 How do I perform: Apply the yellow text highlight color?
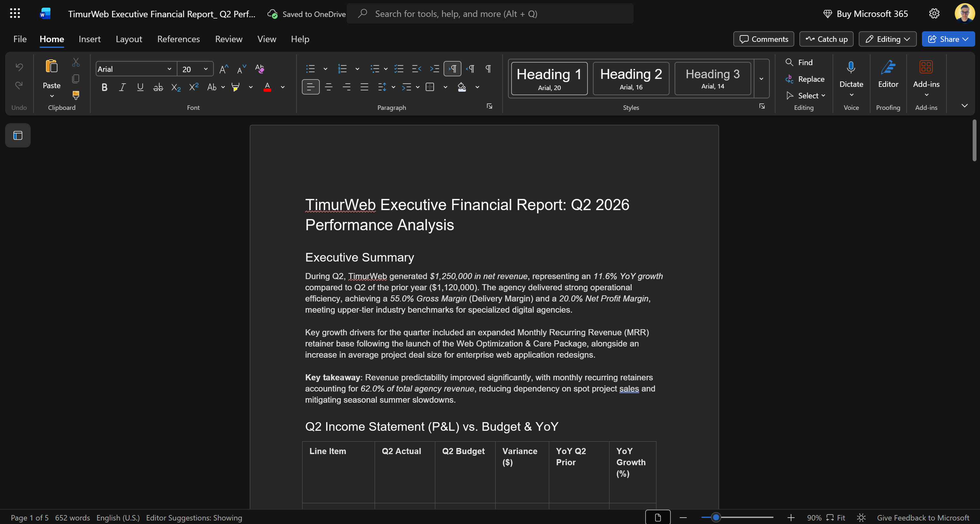(x=236, y=87)
